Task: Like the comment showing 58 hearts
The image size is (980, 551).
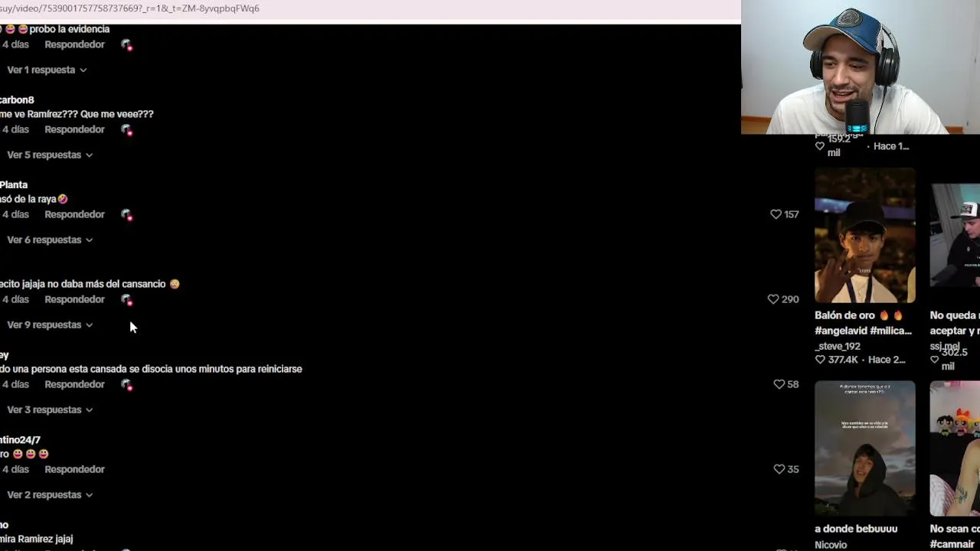Action: pyautogui.click(x=779, y=384)
